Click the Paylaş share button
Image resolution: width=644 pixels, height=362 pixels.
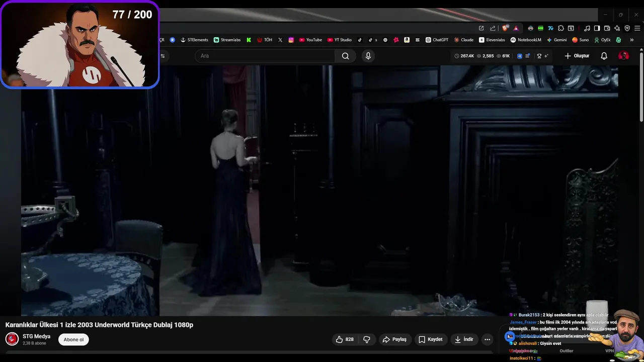[394, 339]
